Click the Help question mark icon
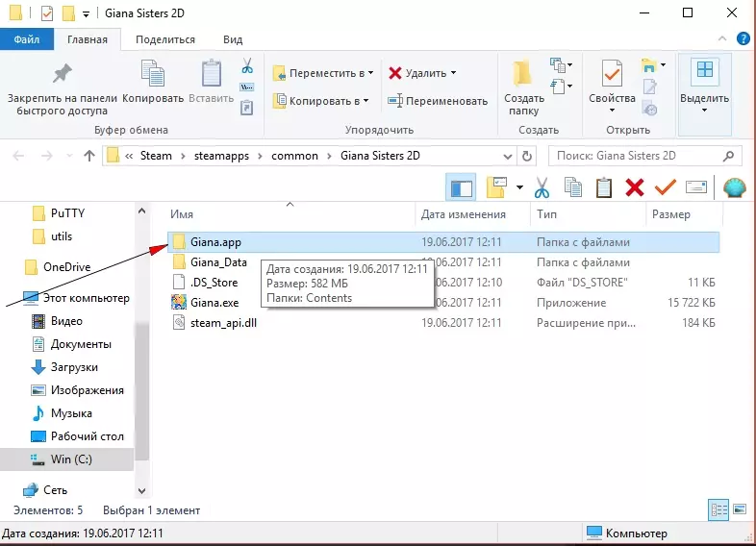The height and width of the screenshot is (546, 756). [x=743, y=38]
